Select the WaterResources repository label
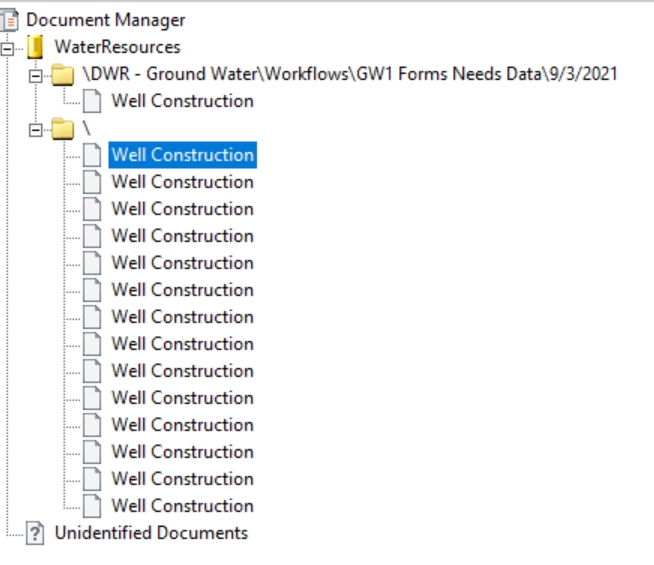The width and height of the screenshot is (654, 565). [x=117, y=47]
